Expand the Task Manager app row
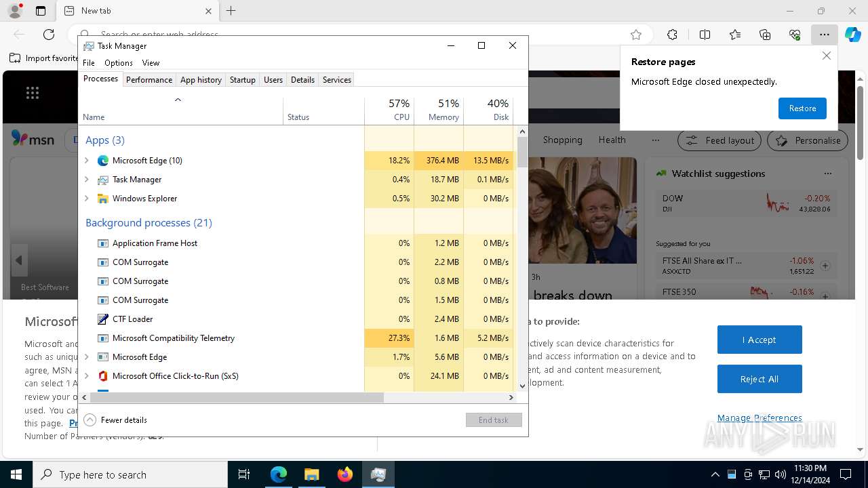The height and width of the screenshot is (488, 868). (x=86, y=180)
